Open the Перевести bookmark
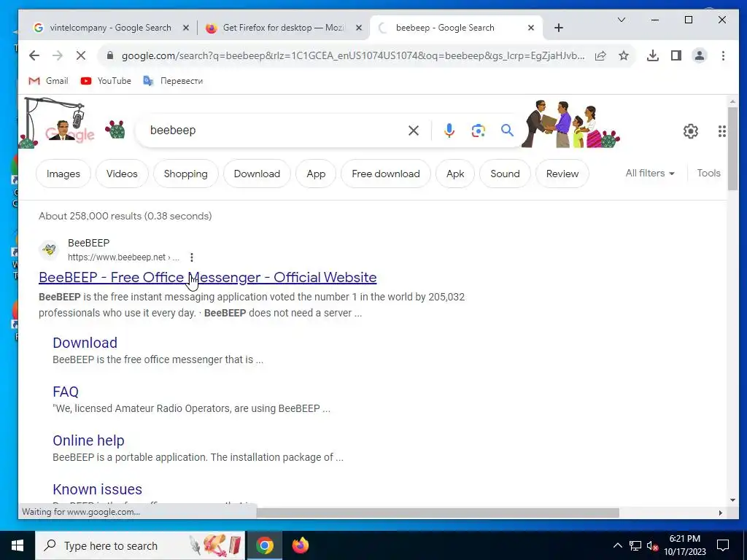747x560 pixels. [173, 81]
